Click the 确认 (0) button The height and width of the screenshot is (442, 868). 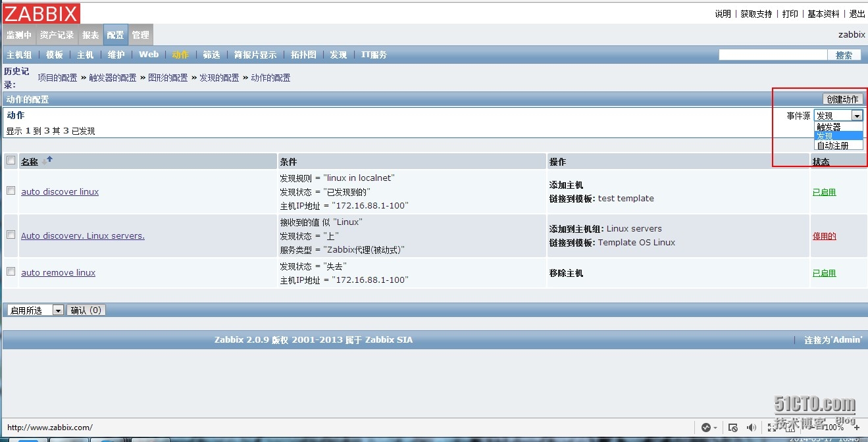click(x=86, y=310)
